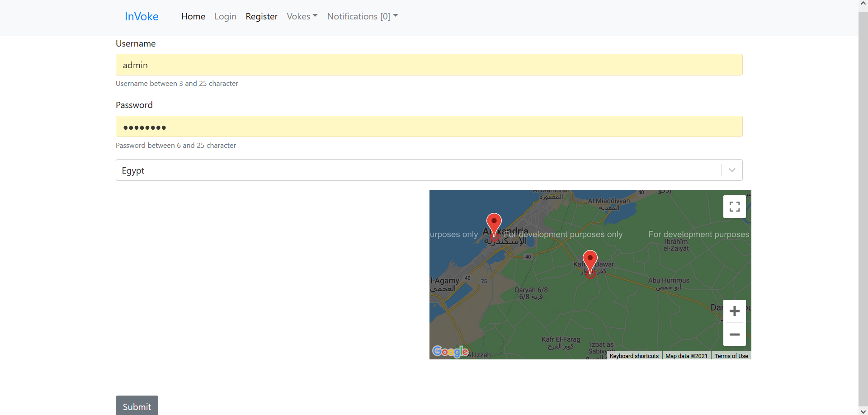Click the page scrollbar up arrow
868x415 pixels.
863,4
